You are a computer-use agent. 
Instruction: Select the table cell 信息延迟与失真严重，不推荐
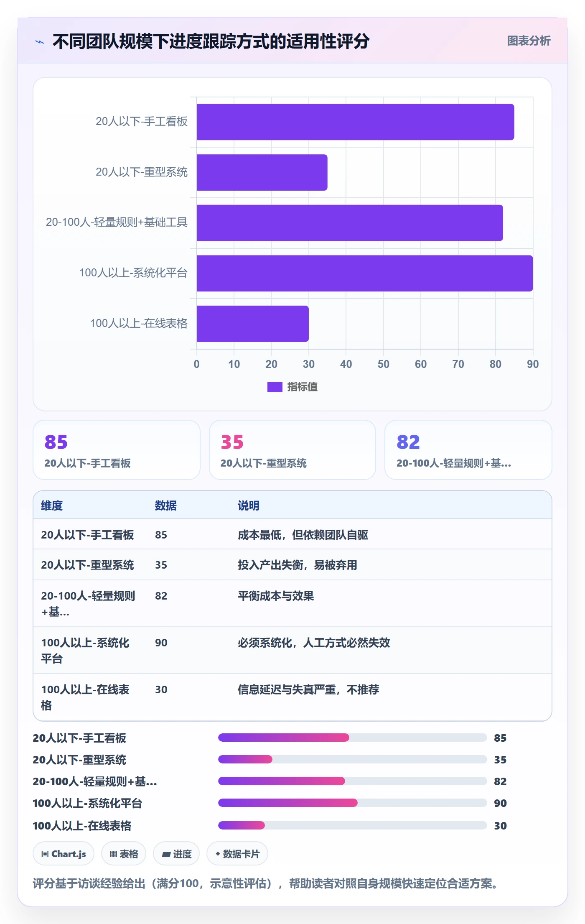click(x=308, y=689)
